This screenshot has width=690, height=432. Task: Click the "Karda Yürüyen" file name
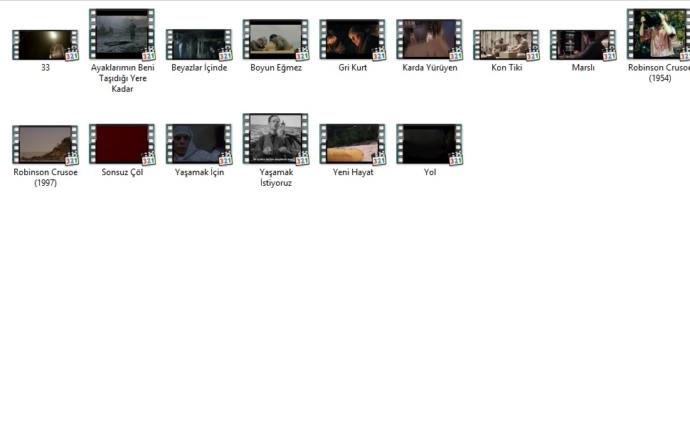pyautogui.click(x=429, y=68)
